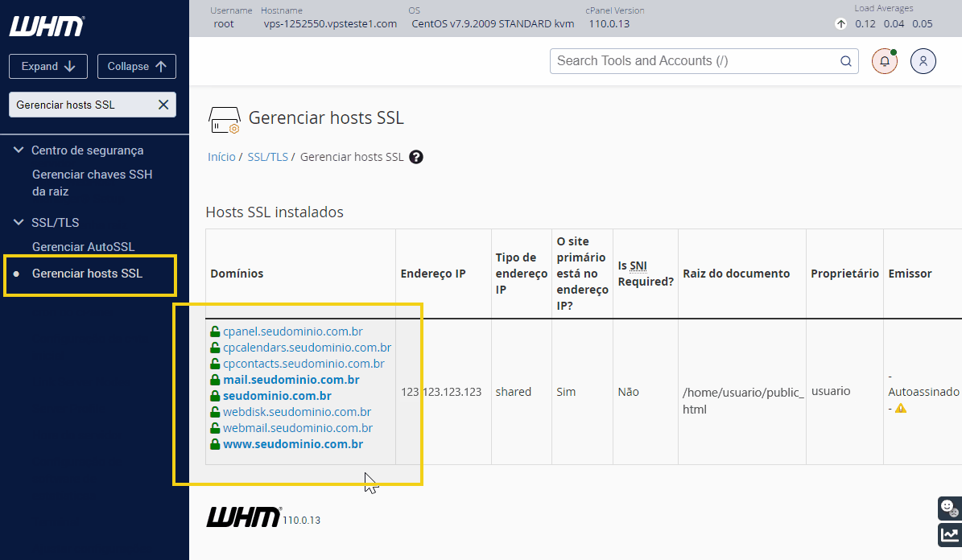Open cpanel.seudominio.com.br link
962x560 pixels.
tap(293, 331)
